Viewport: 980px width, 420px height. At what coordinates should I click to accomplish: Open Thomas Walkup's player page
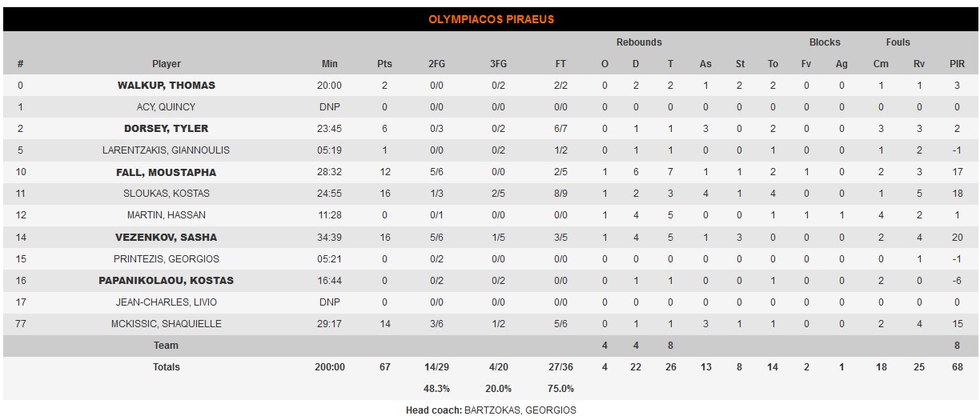(x=167, y=86)
